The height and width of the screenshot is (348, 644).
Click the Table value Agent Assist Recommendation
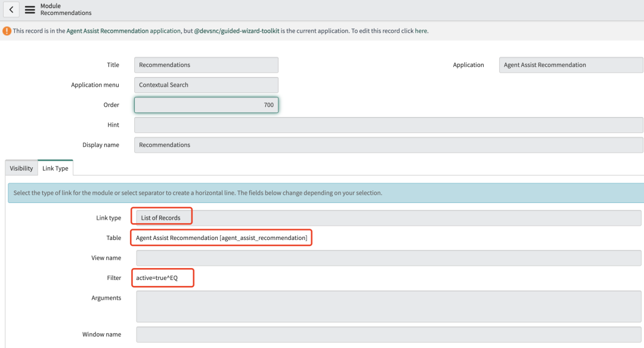click(221, 238)
